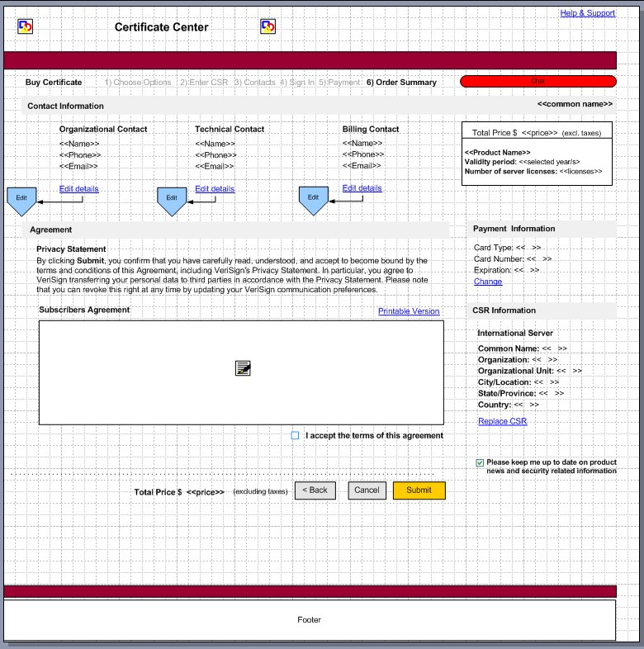The width and height of the screenshot is (644, 649).
Task: Click the red Chat button
Action: pyautogui.click(x=537, y=81)
